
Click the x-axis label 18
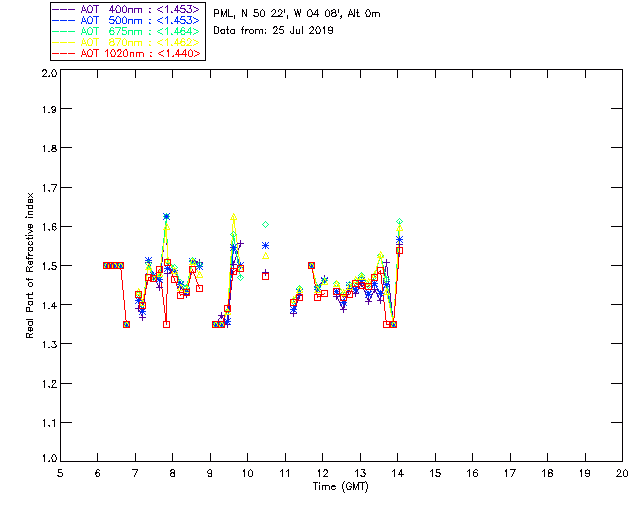[x=547, y=473]
